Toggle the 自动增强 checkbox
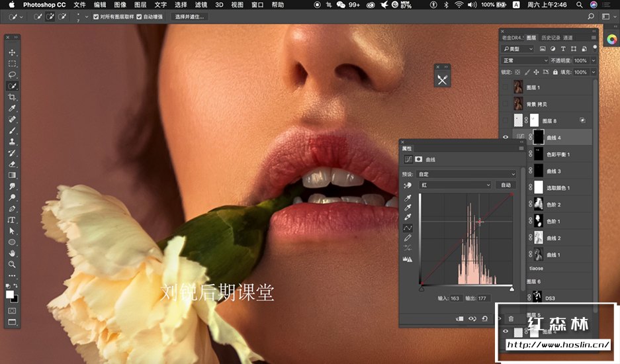The height and width of the screenshot is (364, 620). pos(140,17)
